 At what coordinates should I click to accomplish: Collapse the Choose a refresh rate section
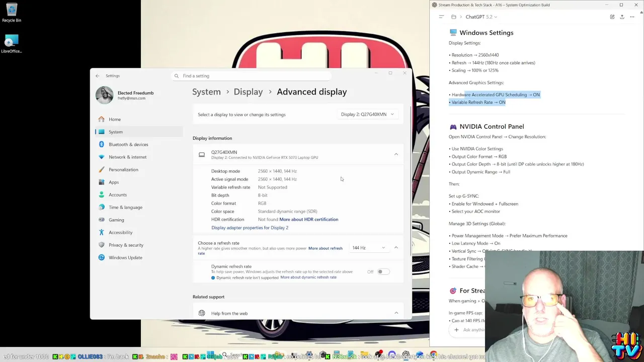pyautogui.click(x=396, y=248)
